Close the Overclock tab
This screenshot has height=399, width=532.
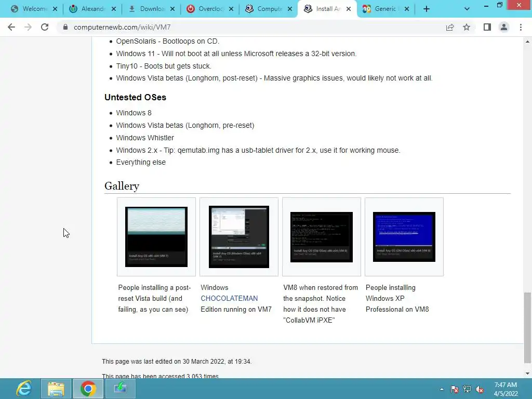click(x=231, y=9)
